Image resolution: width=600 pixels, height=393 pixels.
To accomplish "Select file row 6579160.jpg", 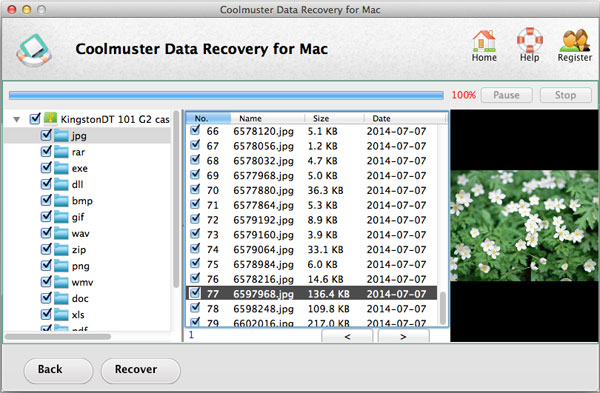I will (312, 235).
